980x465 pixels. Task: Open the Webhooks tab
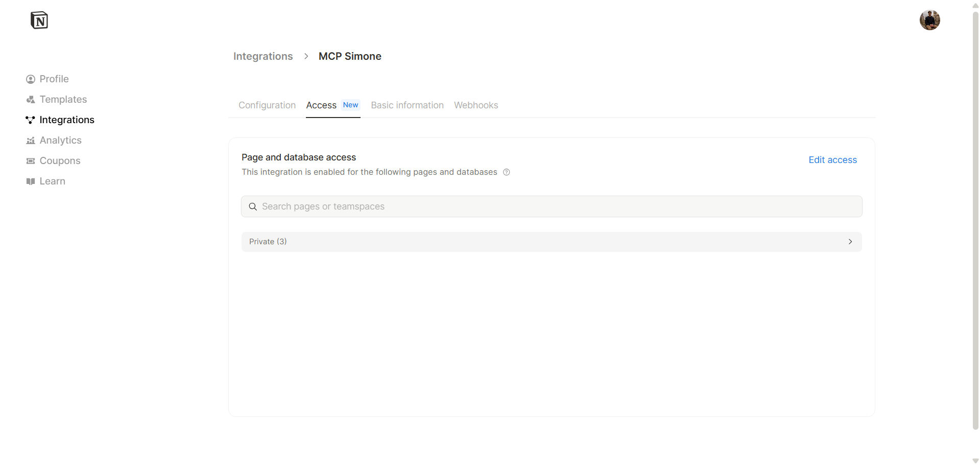point(476,105)
